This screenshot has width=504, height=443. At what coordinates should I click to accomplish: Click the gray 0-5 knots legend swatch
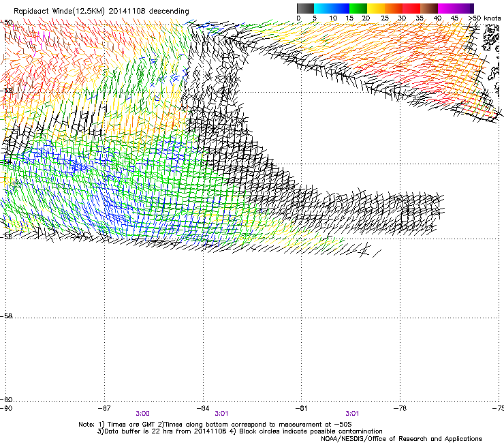click(305, 8)
